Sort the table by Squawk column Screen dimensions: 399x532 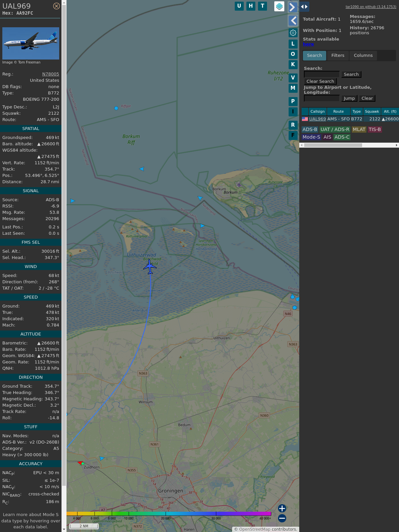pyautogui.click(x=372, y=111)
